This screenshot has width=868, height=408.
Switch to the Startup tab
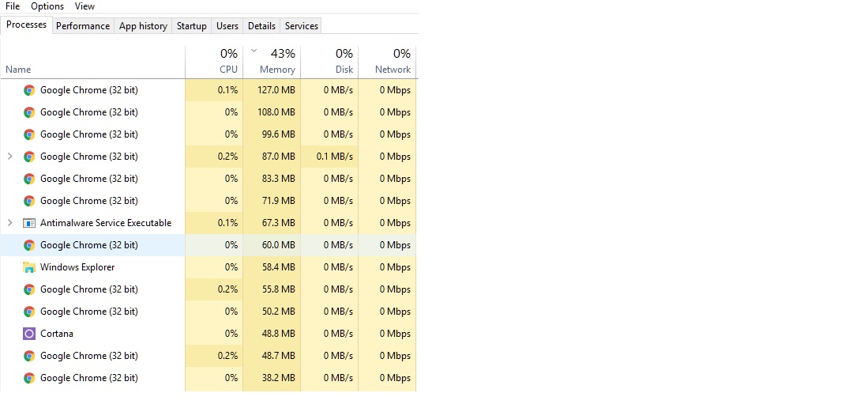click(x=191, y=26)
